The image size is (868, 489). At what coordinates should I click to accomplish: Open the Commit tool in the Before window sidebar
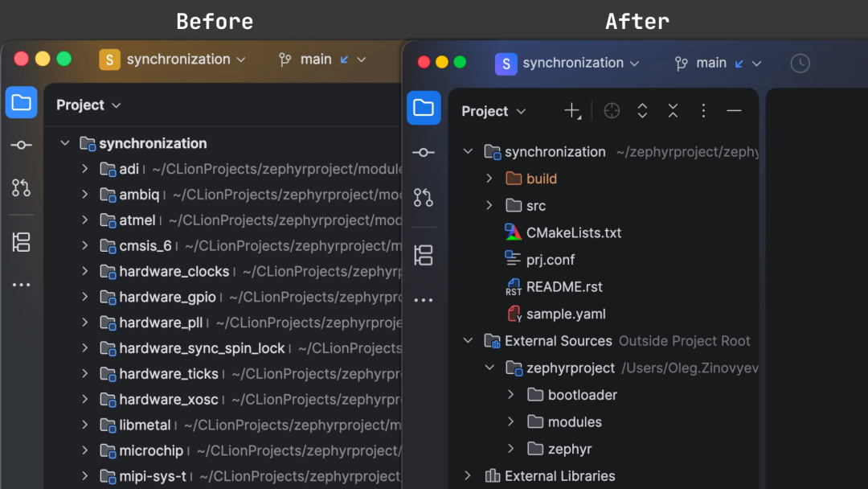point(21,145)
